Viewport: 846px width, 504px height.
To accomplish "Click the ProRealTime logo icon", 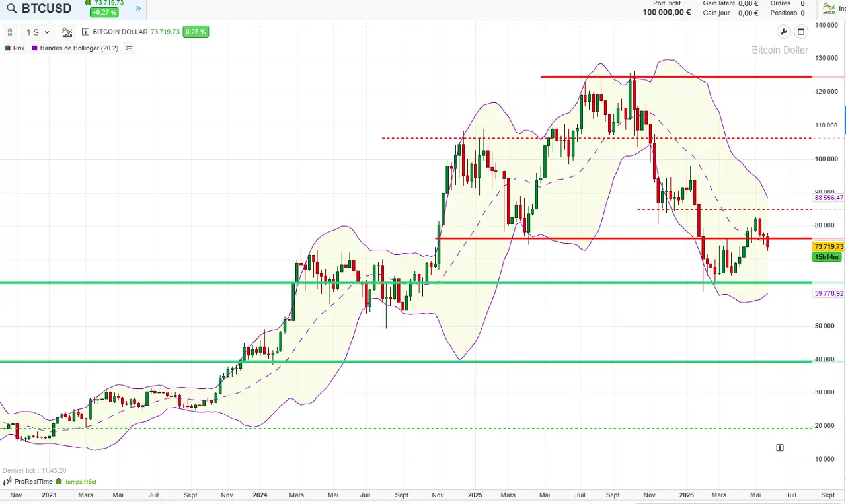I will tap(8, 482).
